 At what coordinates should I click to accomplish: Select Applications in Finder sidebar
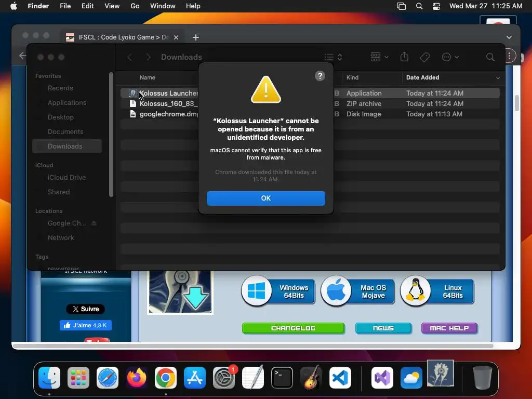point(67,102)
